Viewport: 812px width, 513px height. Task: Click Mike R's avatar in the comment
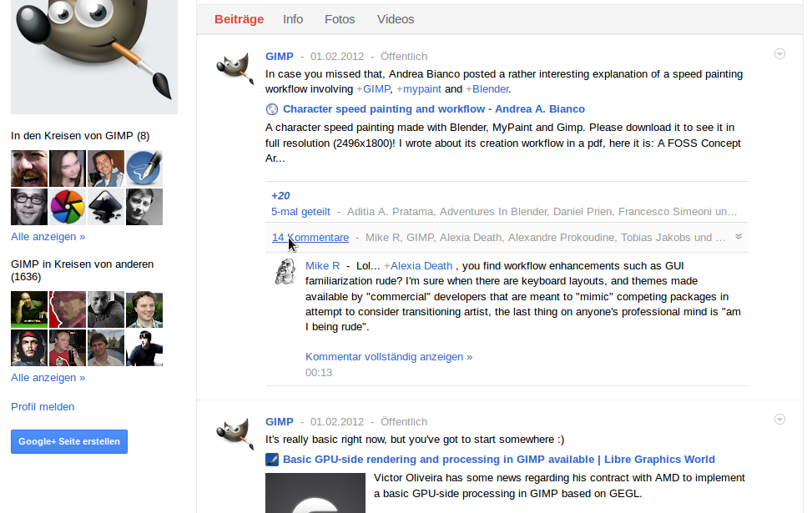coord(285,272)
